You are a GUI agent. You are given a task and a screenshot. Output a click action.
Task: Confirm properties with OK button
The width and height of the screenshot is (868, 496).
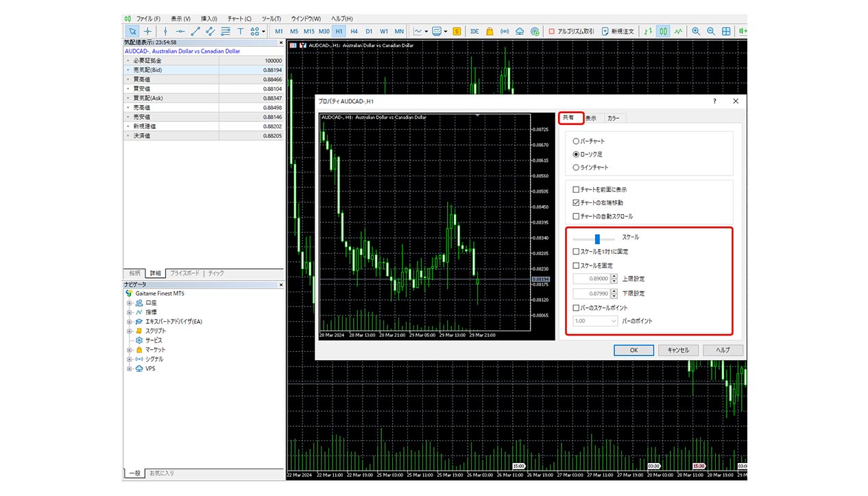634,350
